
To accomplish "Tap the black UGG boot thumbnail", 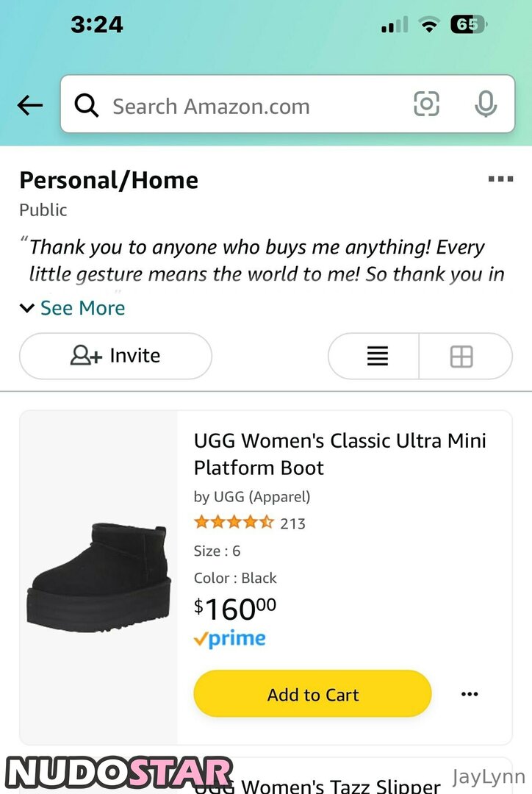I will [x=98, y=577].
